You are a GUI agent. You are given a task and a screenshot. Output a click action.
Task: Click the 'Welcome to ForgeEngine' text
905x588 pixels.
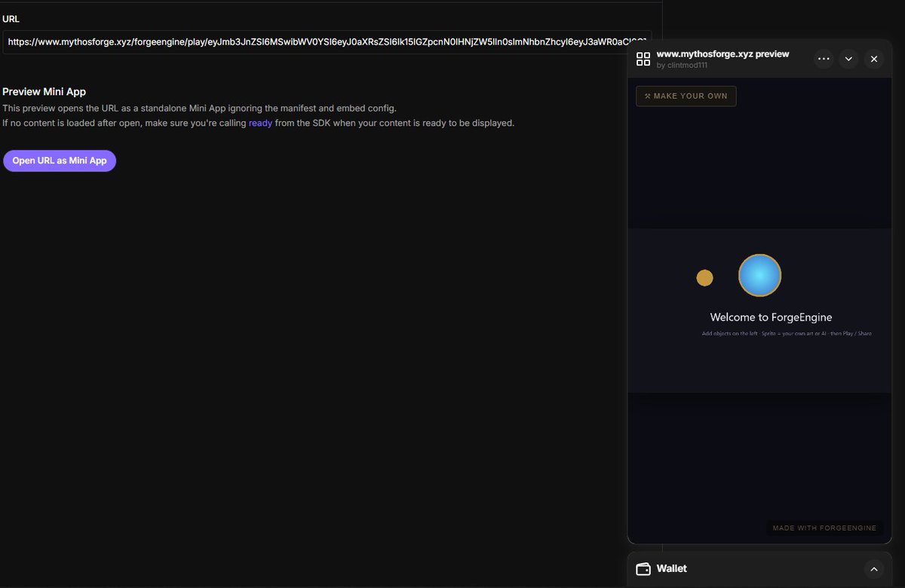(x=771, y=317)
